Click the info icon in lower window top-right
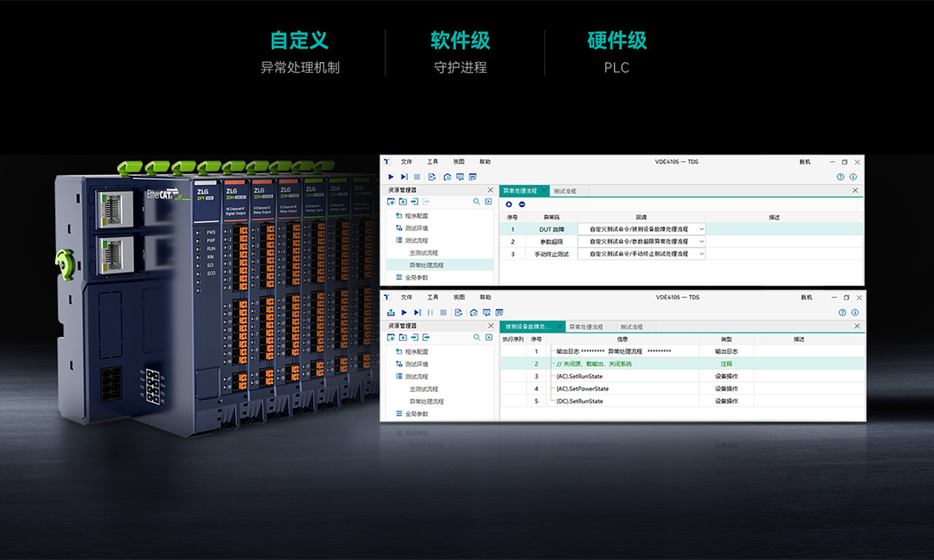Viewport: 934px width, 560px height. coord(854,312)
